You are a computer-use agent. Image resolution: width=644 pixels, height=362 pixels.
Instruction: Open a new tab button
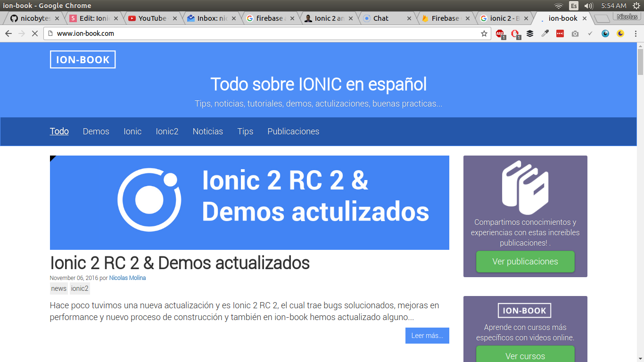[602, 19]
